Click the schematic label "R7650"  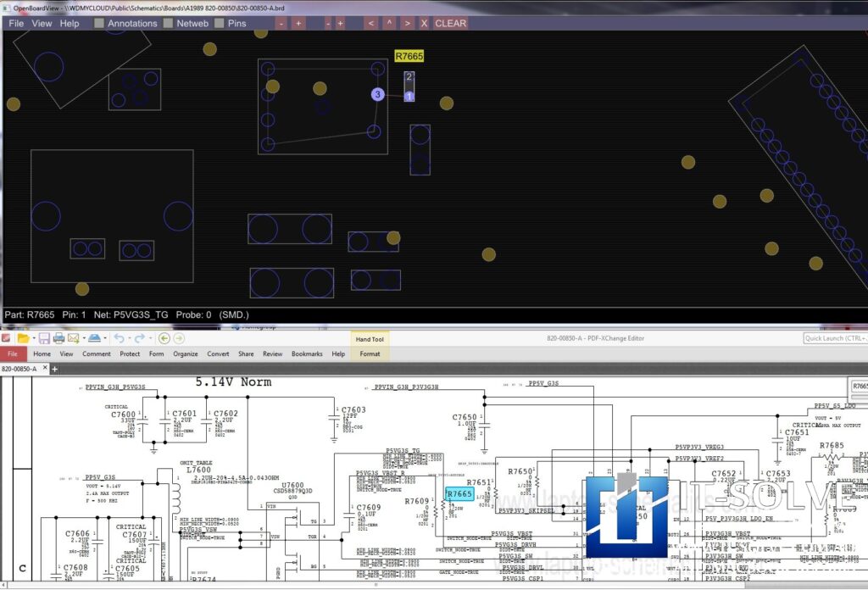520,471
